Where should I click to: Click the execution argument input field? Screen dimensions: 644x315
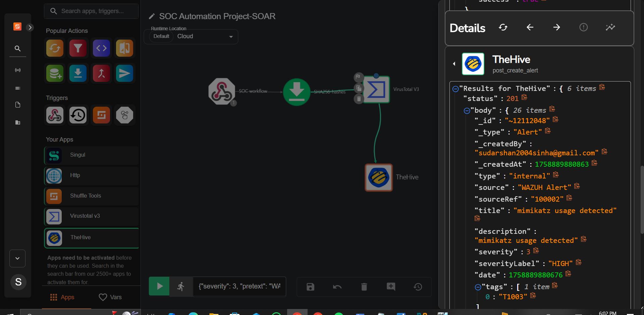click(239, 286)
